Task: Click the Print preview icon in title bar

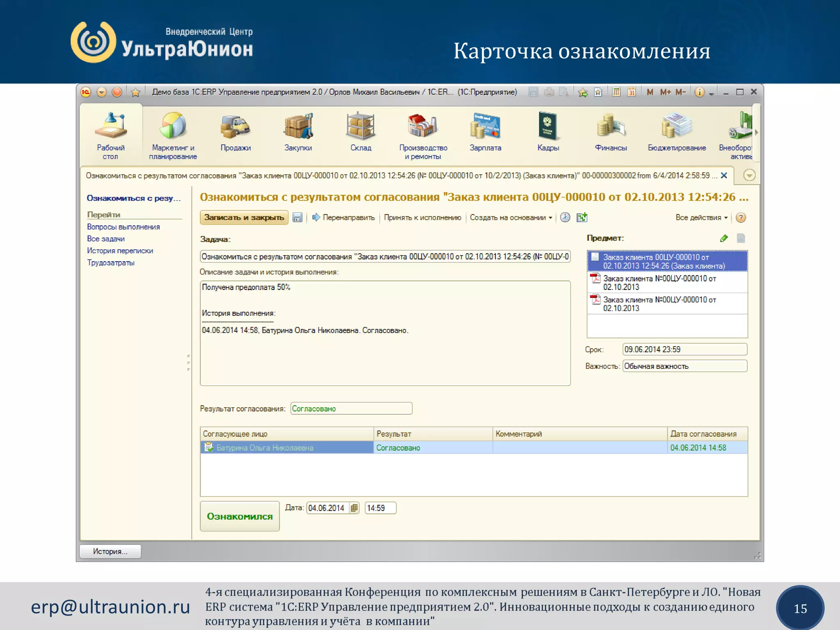Action: (x=564, y=92)
